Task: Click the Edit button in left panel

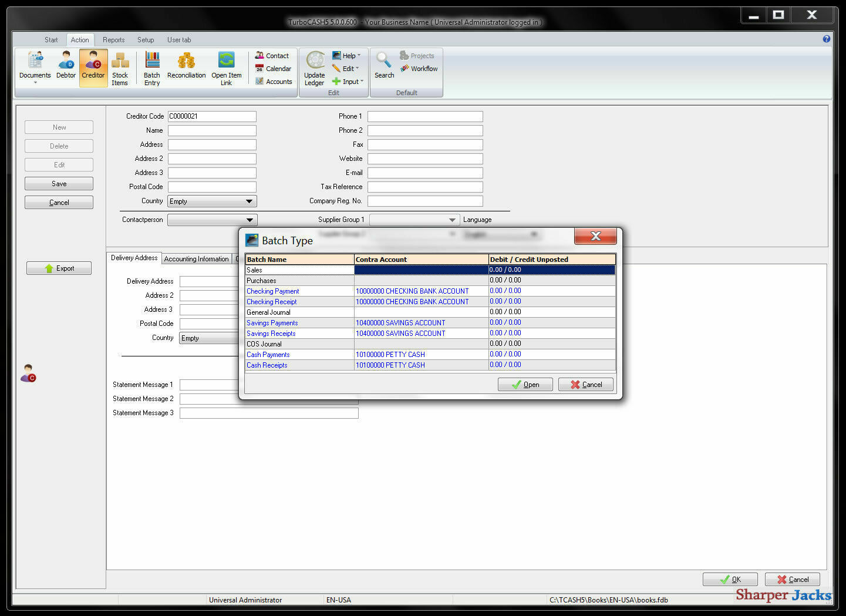Action: [59, 165]
